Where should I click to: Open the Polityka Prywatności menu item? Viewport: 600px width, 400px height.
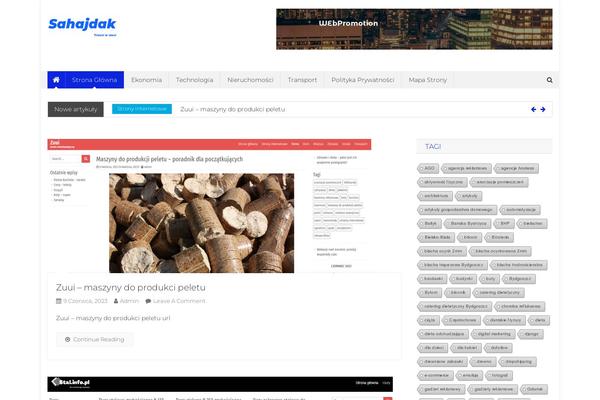click(x=363, y=80)
